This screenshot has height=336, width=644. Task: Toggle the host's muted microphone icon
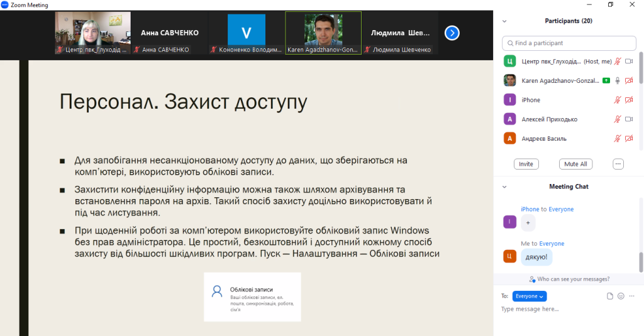point(618,62)
